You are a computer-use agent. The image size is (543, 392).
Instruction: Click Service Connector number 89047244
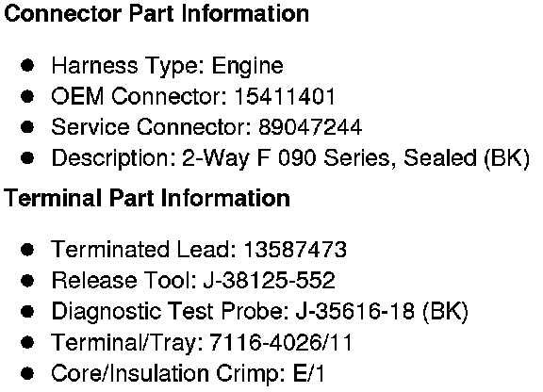tap(310, 127)
